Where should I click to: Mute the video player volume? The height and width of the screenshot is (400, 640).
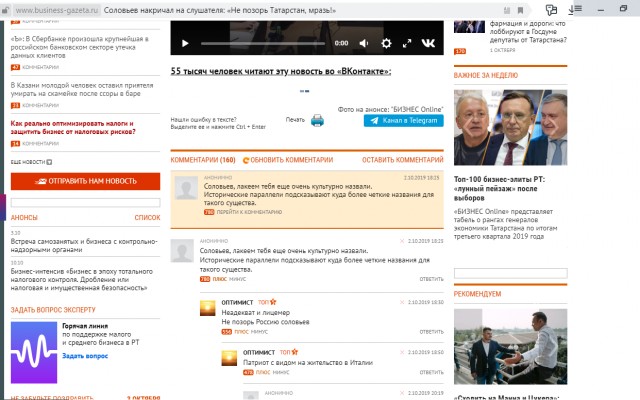(364, 43)
